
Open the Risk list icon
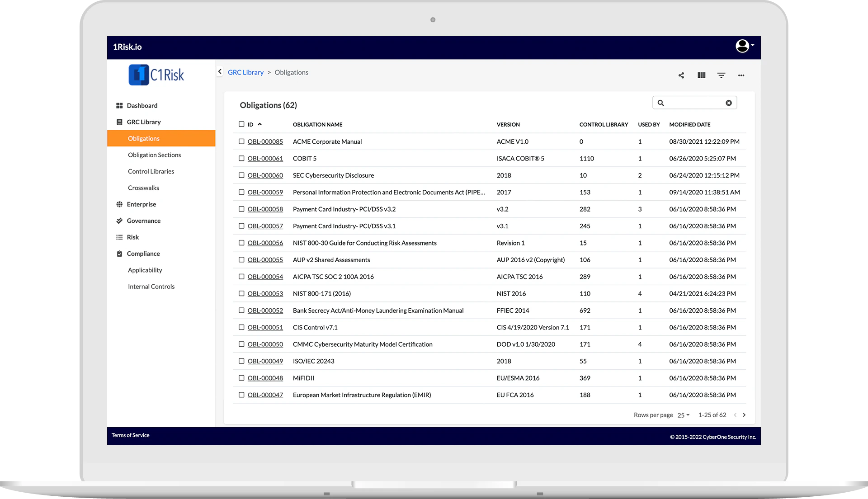point(119,237)
